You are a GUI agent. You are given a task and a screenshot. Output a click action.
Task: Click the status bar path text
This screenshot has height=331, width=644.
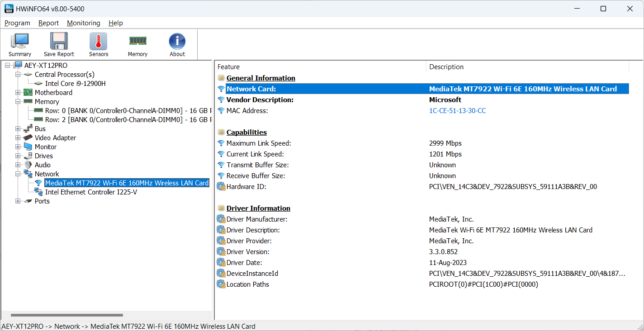[128, 326]
